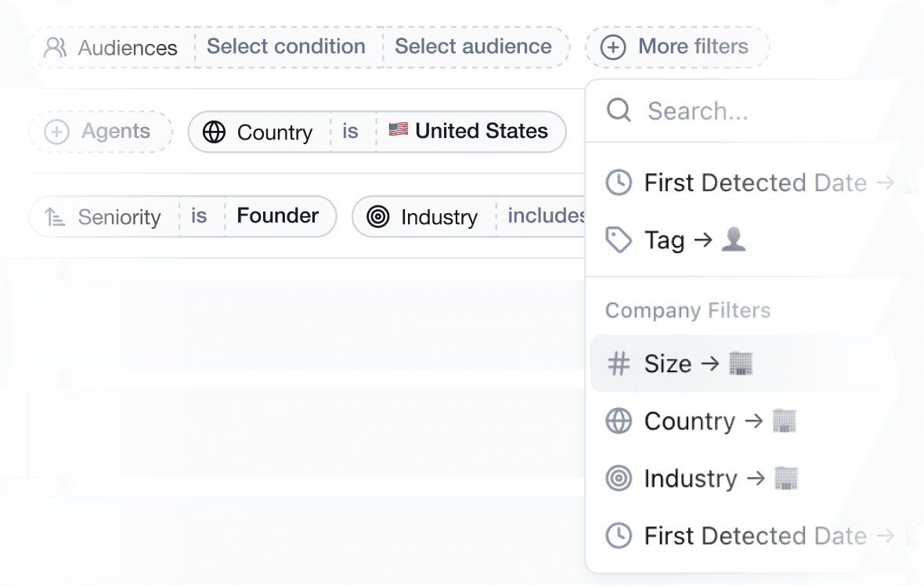This screenshot has width=924, height=586.
Task: Focus the filter Search field
Action: pyautogui.click(x=744, y=111)
